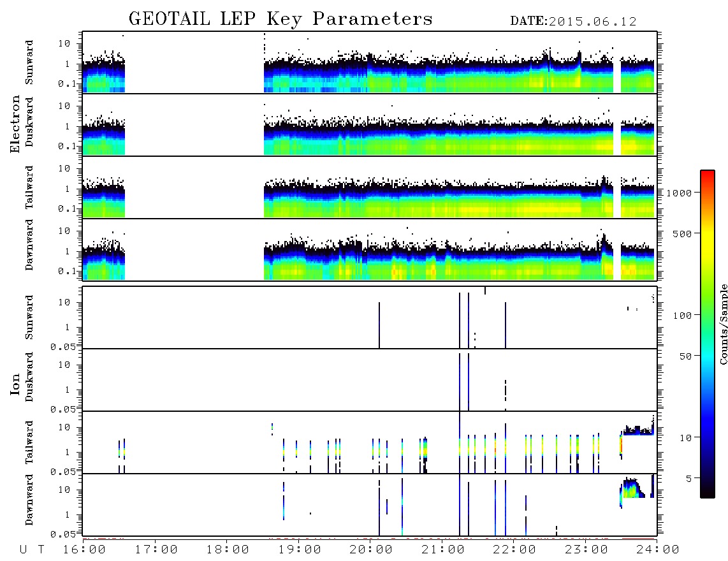Click the Electron "Dawnward" panel label
Screen dimensions: 728x561
pyautogui.click(x=29, y=245)
